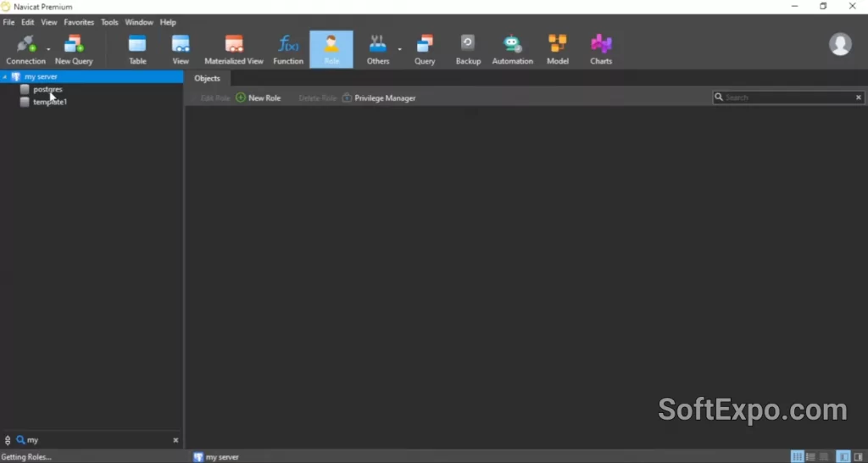Click the Navicat Premium title bar icon
The width and height of the screenshot is (868, 463).
[x=6, y=7]
